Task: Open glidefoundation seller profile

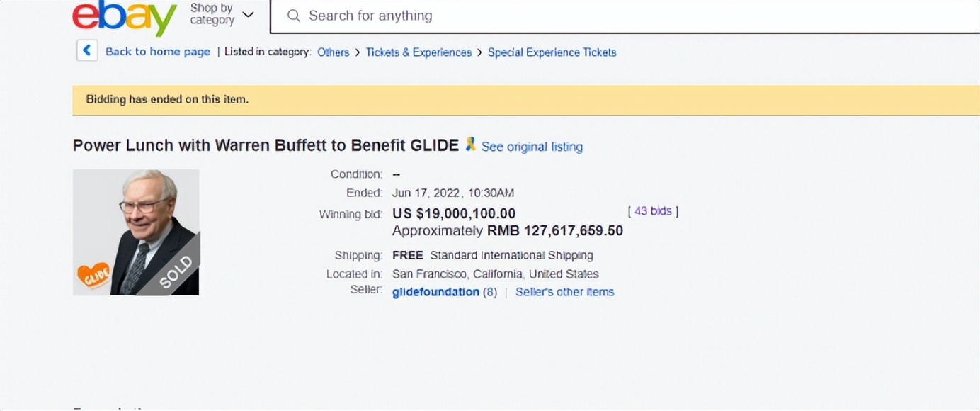Action: click(435, 292)
